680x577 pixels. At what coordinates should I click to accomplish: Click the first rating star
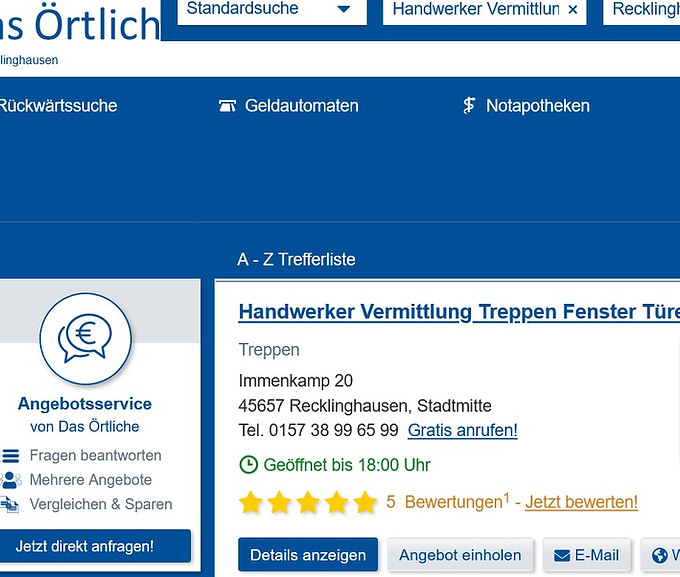click(251, 502)
